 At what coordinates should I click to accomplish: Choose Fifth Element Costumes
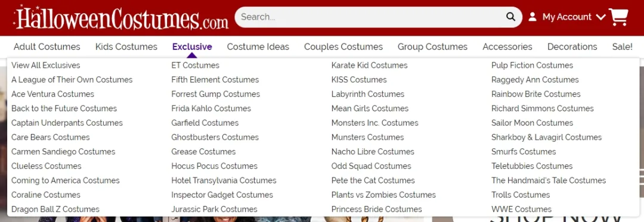point(215,80)
